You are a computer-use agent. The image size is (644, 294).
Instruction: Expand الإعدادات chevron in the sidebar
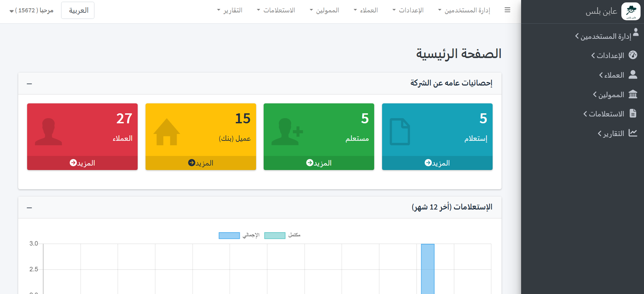(593, 56)
